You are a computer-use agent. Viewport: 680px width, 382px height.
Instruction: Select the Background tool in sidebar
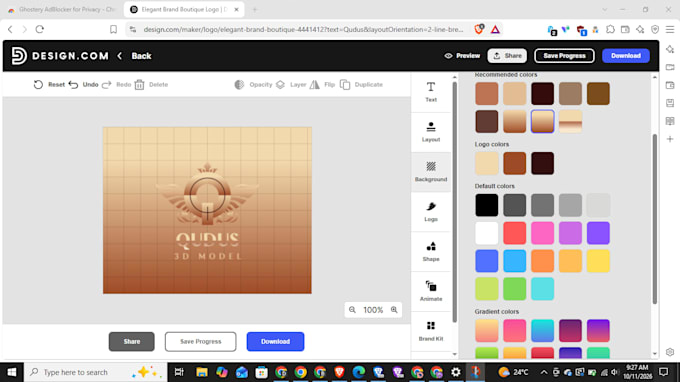[x=431, y=172]
